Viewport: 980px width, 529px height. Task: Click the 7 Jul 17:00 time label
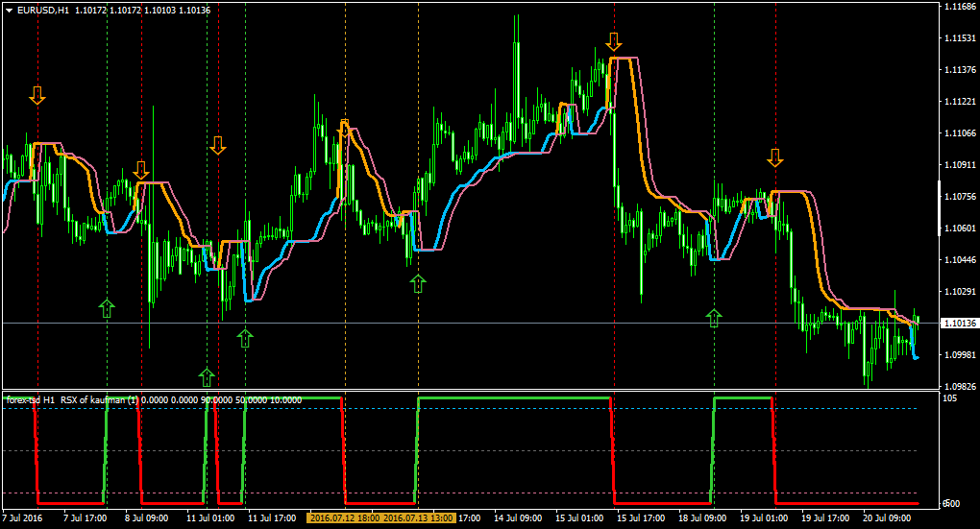click(85, 518)
